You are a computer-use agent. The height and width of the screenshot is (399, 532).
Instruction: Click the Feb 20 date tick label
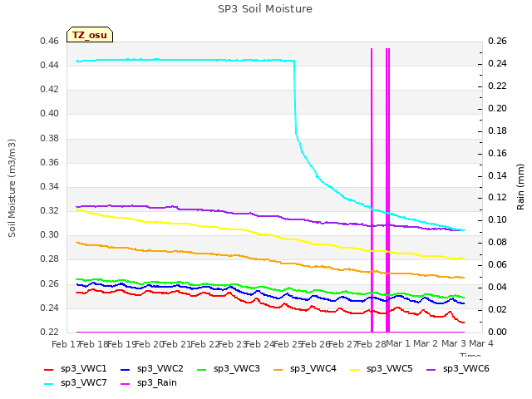coord(149,344)
